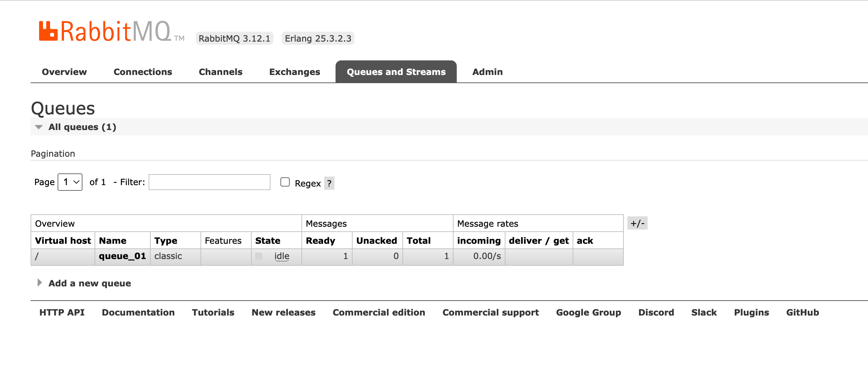Click the Regex help question mark
This screenshot has height=388, width=868.
(329, 183)
